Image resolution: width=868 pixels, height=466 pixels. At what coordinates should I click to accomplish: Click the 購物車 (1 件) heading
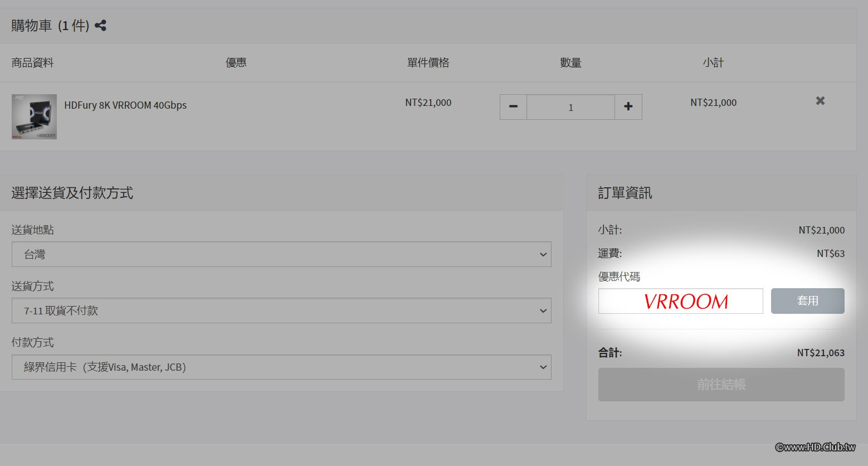(50, 26)
